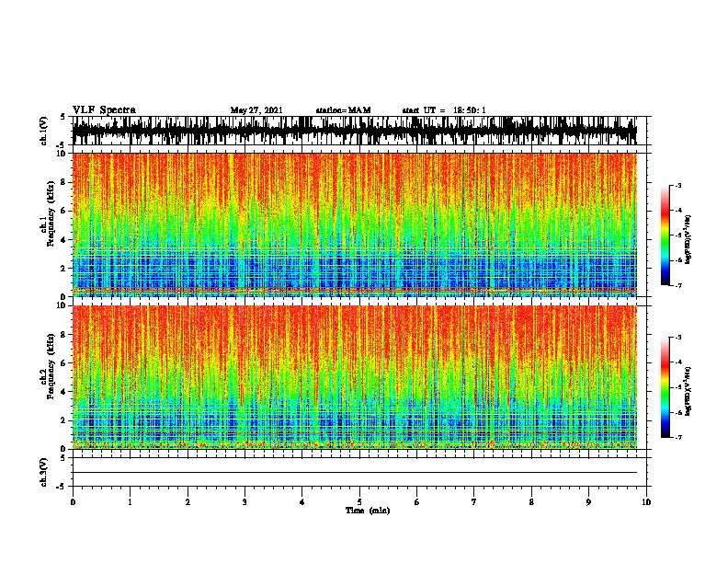
Task: Click time axis tick label "8"
Action: [531, 502]
